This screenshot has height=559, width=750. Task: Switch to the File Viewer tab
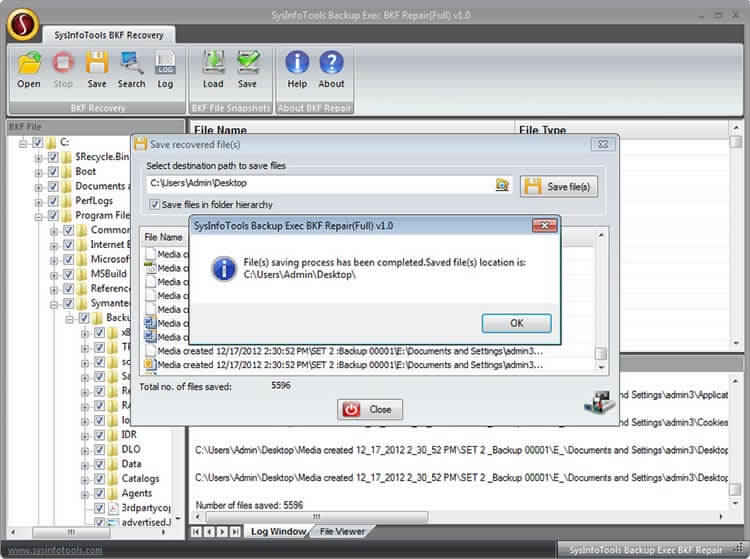click(x=342, y=531)
